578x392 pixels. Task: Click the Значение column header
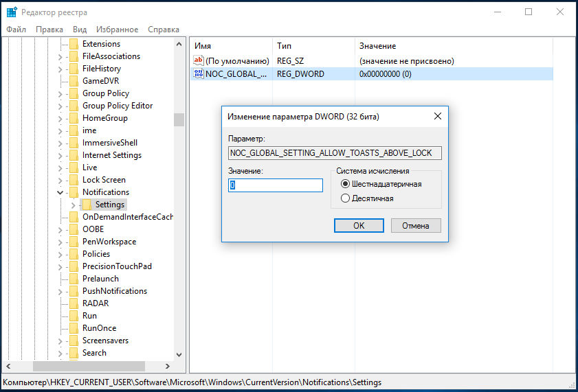[454, 46]
